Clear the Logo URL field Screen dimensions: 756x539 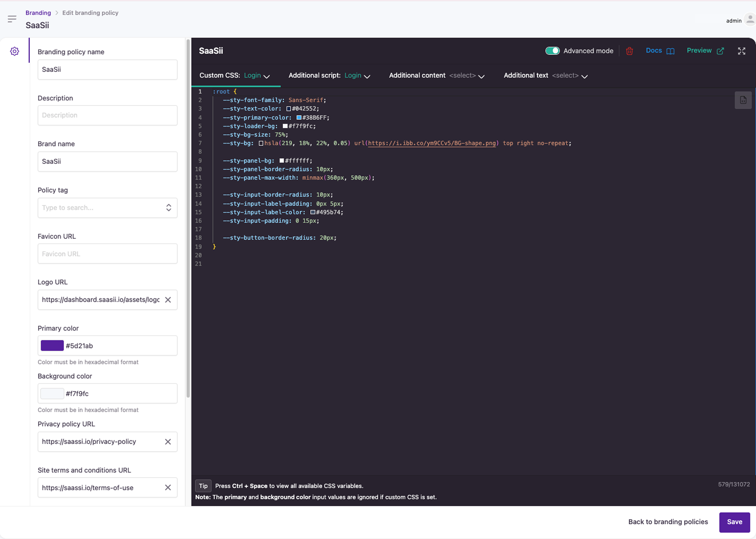point(168,300)
